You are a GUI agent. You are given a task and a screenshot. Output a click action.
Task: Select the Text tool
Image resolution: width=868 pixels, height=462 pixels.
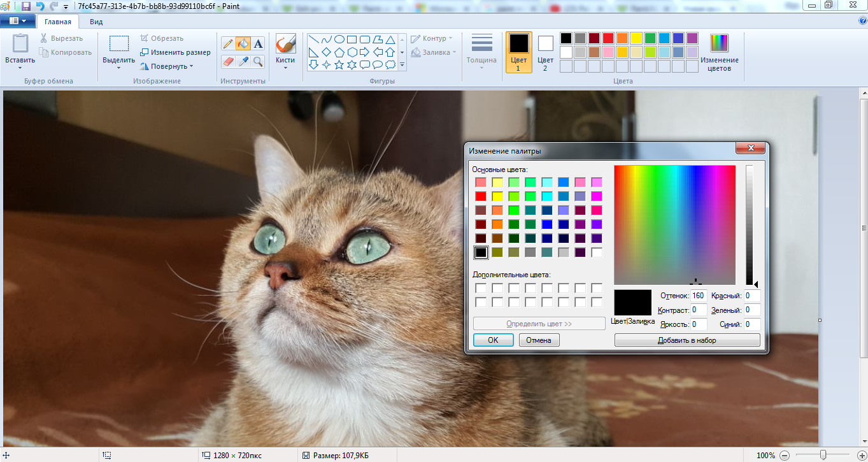point(257,43)
